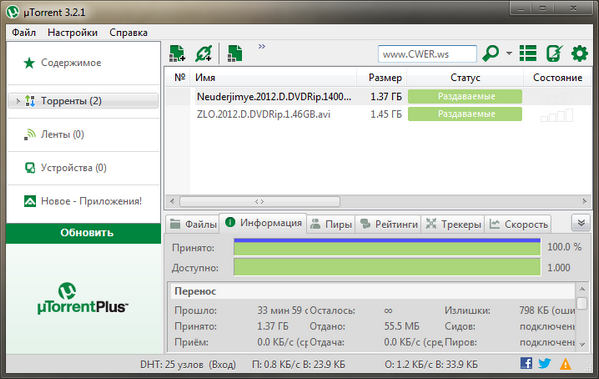599x379 pixels.
Task: Open the Настройки menu
Action: tap(73, 32)
